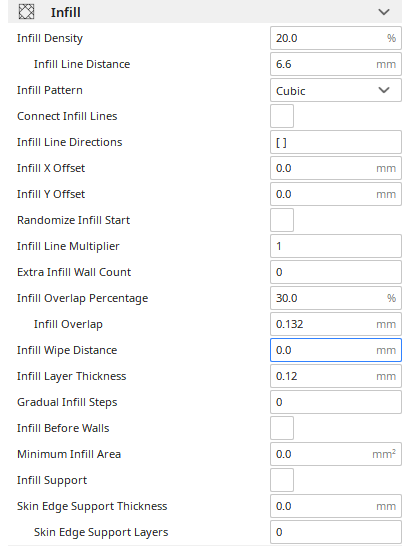Collapse the Infill section chevron

(x=384, y=12)
